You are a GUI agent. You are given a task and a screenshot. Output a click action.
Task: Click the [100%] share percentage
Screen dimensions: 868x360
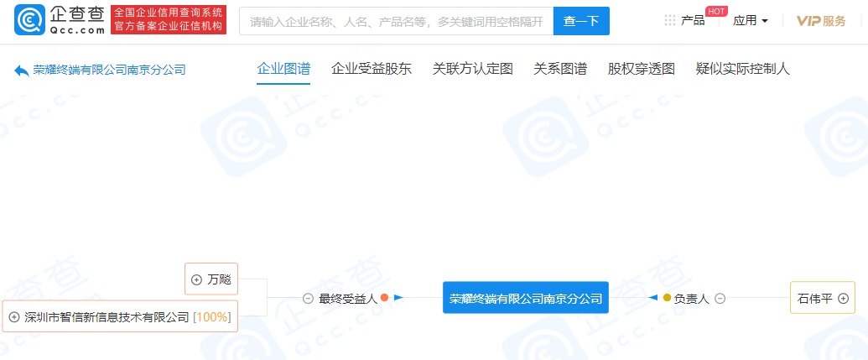(212, 317)
